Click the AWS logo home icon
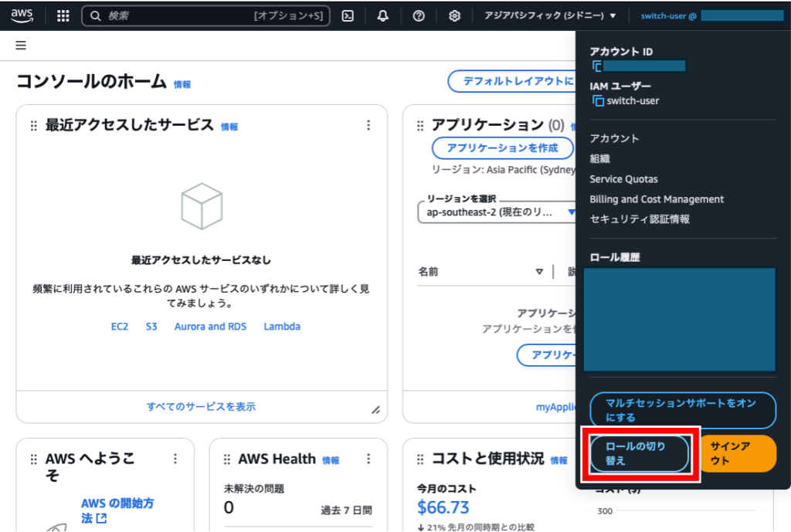Image resolution: width=791 pixels, height=532 pixels. pos(22,15)
